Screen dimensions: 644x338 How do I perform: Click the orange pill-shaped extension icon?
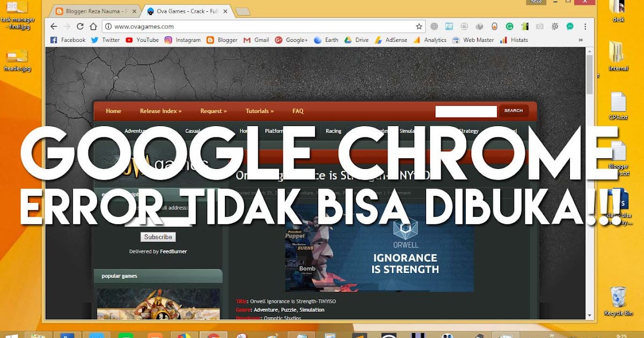click(494, 26)
